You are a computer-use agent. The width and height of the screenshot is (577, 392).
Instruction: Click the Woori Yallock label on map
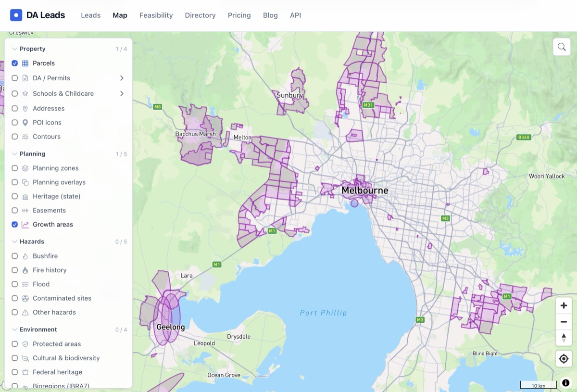coord(547,176)
